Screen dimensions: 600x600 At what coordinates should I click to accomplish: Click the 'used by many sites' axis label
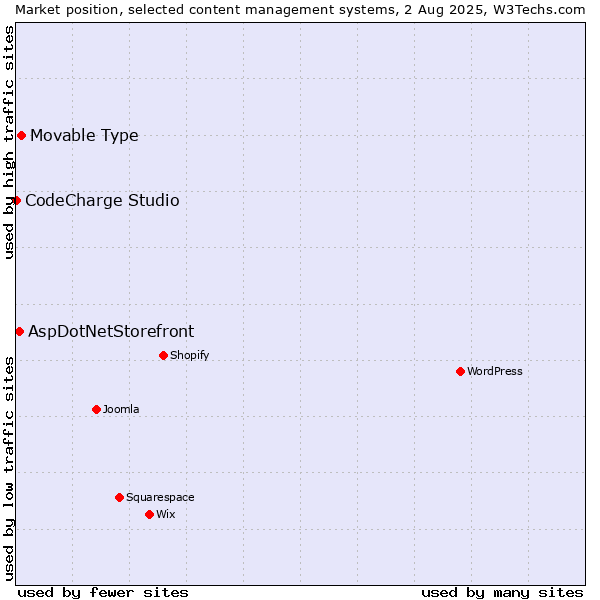pyautogui.click(x=502, y=593)
